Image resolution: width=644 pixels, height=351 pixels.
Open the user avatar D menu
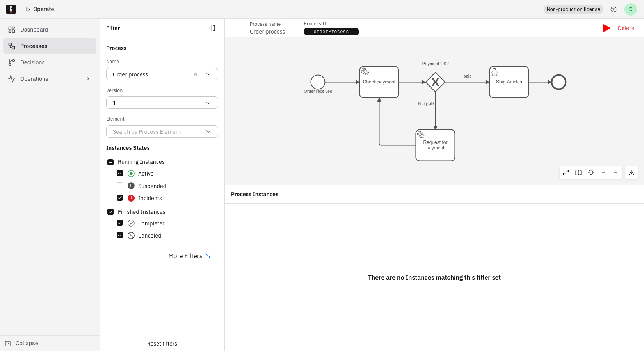point(631,9)
